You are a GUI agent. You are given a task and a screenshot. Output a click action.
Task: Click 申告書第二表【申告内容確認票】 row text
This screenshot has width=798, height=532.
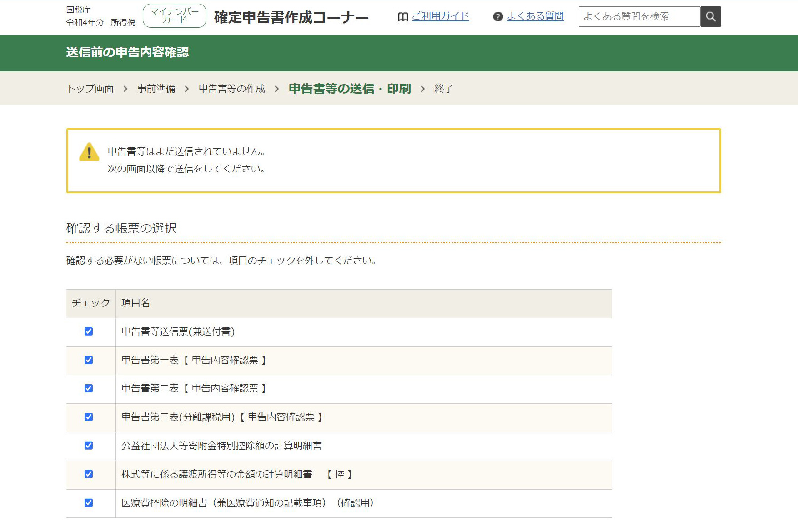click(194, 388)
